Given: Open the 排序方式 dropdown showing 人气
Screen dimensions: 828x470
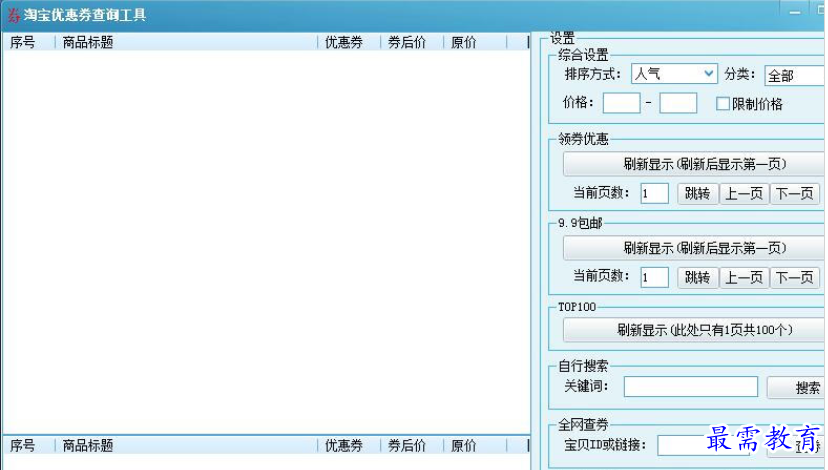Looking at the screenshot, I should pos(674,74).
